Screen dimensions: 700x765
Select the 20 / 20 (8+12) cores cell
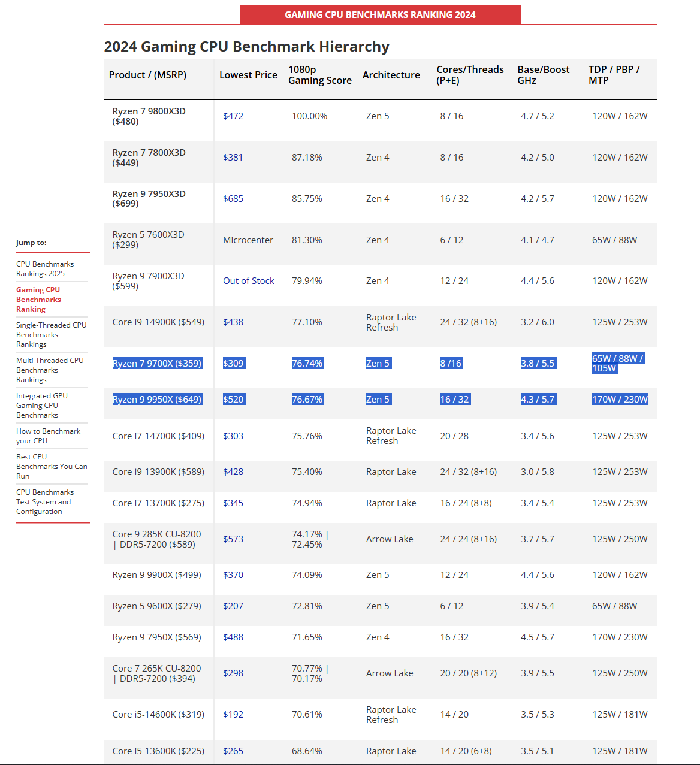click(469, 673)
